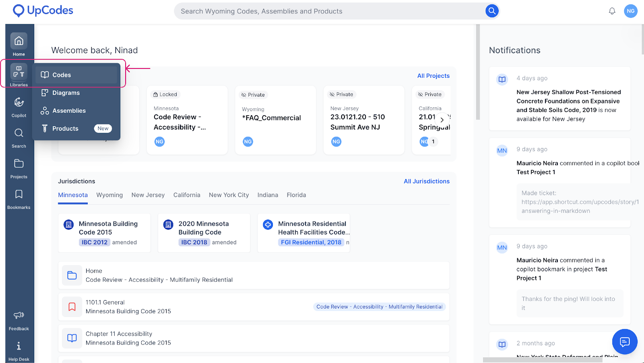644x363 pixels.
Task: Open 23.0121.20 - 510 Summit Ave NJ project
Action: coord(364,120)
